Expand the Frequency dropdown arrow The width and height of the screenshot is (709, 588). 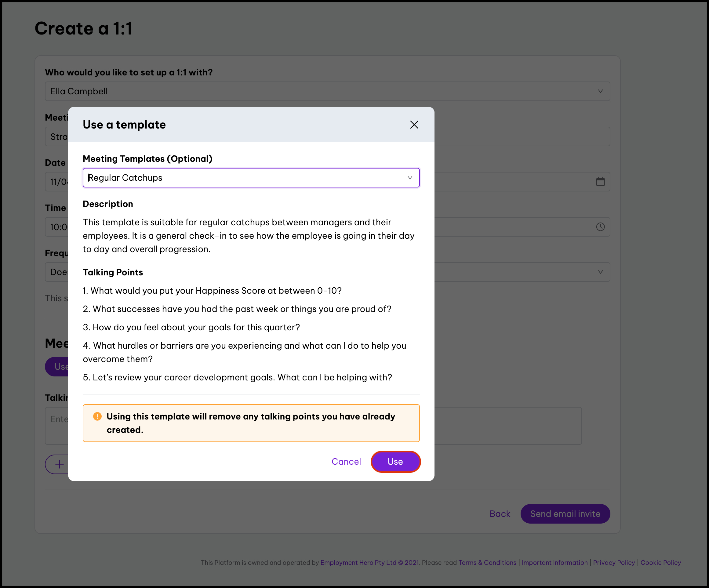pyautogui.click(x=600, y=272)
